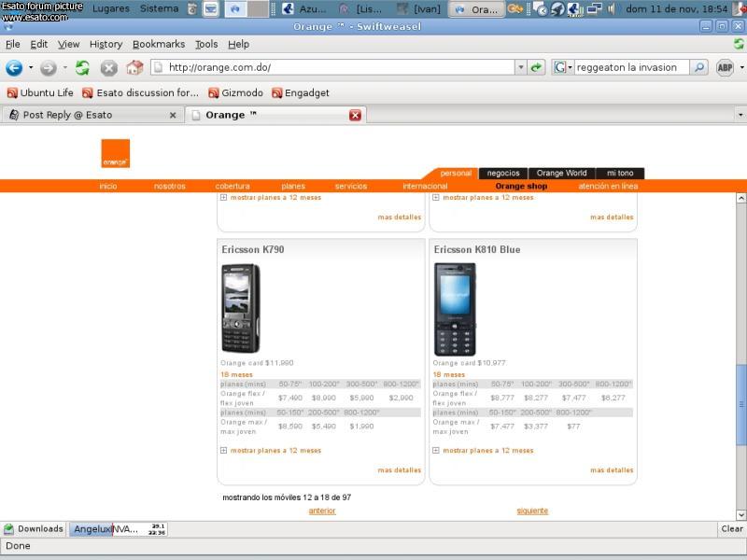Click the Ericsson K810 Blue phone image
The image size is (747, 560).
[455, 309]
